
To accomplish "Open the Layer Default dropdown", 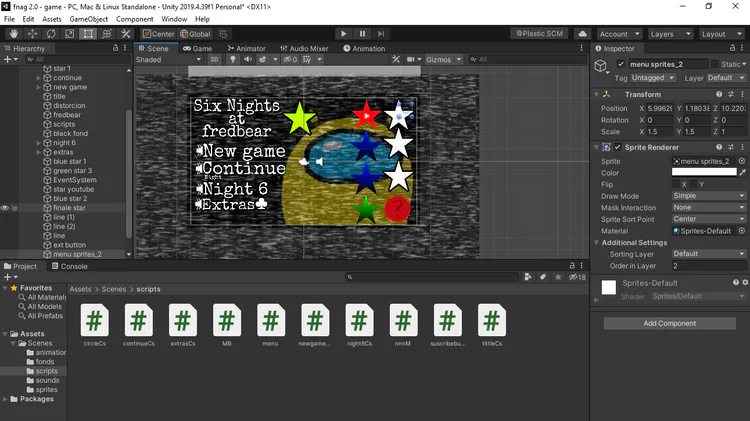I will (x=726, y=78).
